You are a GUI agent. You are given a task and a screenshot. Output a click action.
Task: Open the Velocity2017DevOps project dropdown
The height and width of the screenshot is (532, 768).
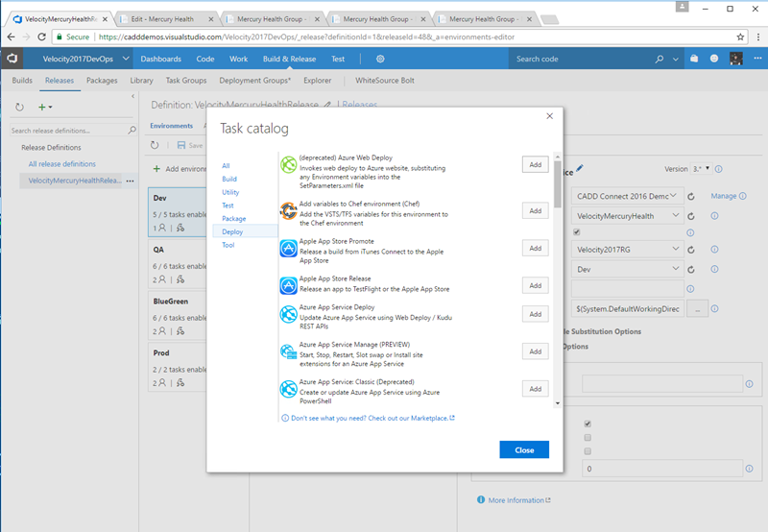(85, 59)
